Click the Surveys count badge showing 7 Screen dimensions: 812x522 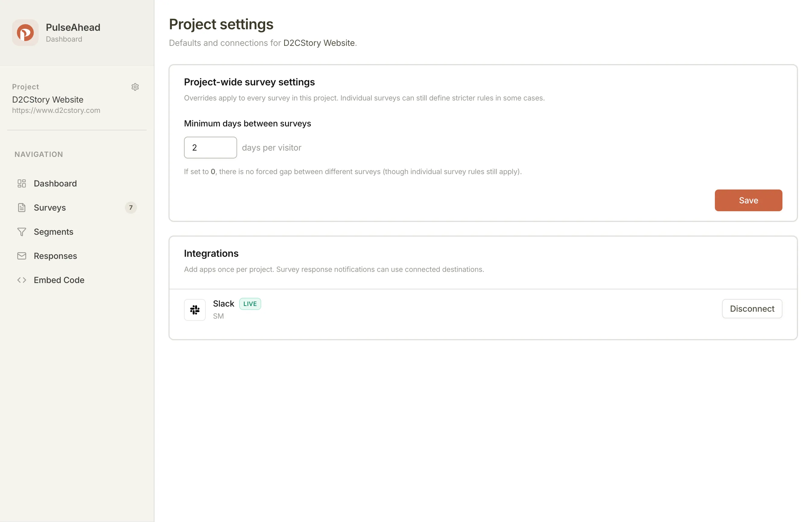131,208
